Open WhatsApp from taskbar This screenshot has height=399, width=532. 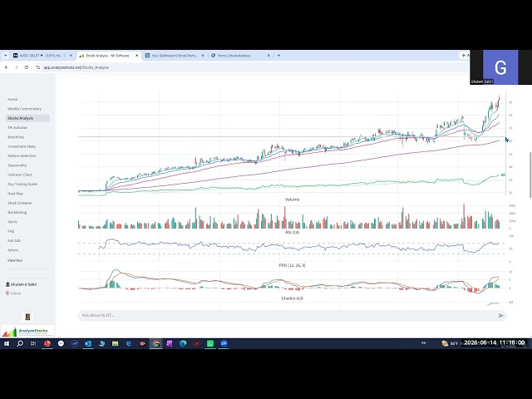point(210,343)
